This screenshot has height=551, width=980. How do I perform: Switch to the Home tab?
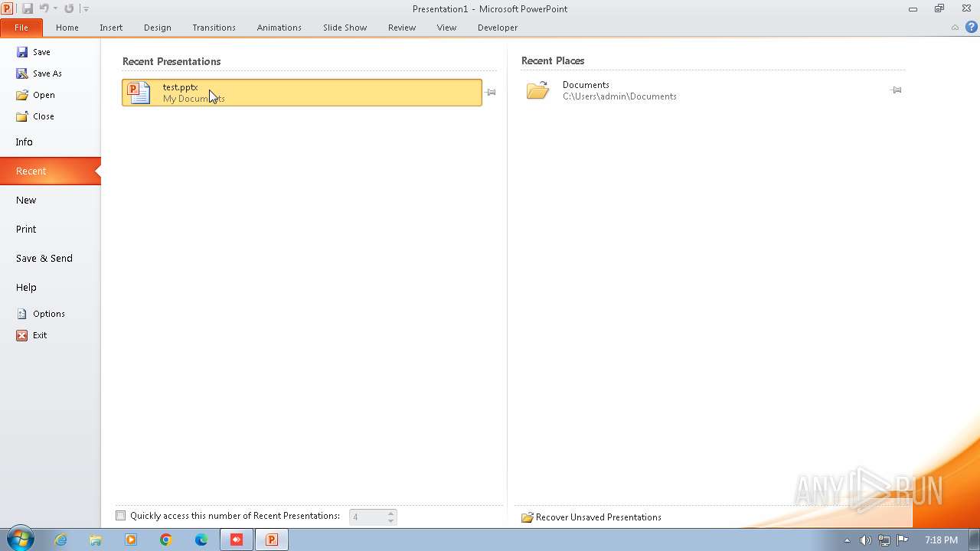point(67,28)
